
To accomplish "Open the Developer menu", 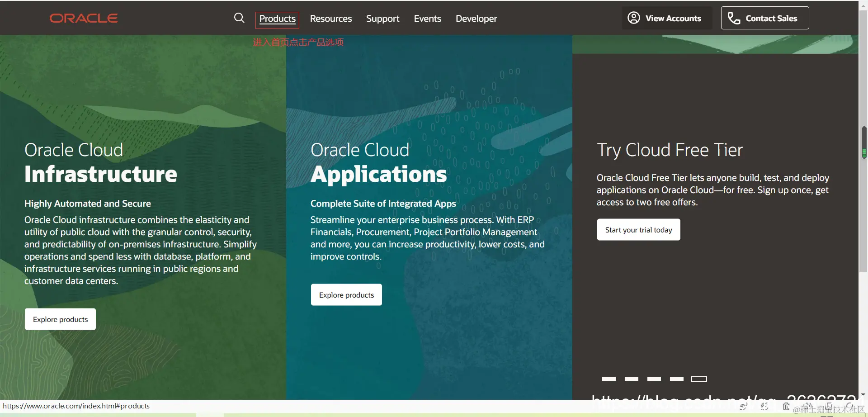I will (476, 19).
